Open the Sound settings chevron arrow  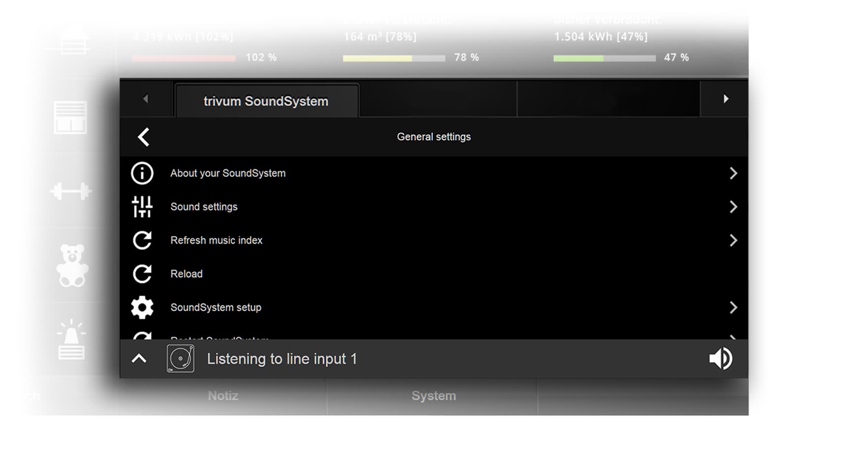[x=733, y=207]
